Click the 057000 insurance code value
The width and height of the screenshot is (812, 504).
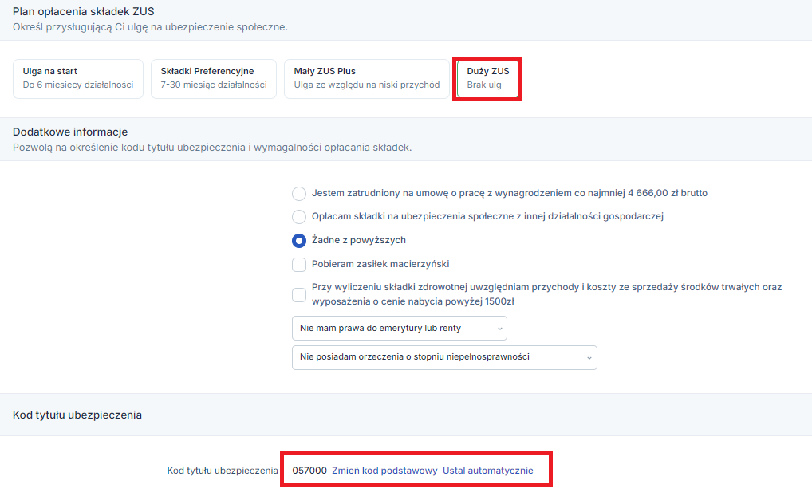309,471
